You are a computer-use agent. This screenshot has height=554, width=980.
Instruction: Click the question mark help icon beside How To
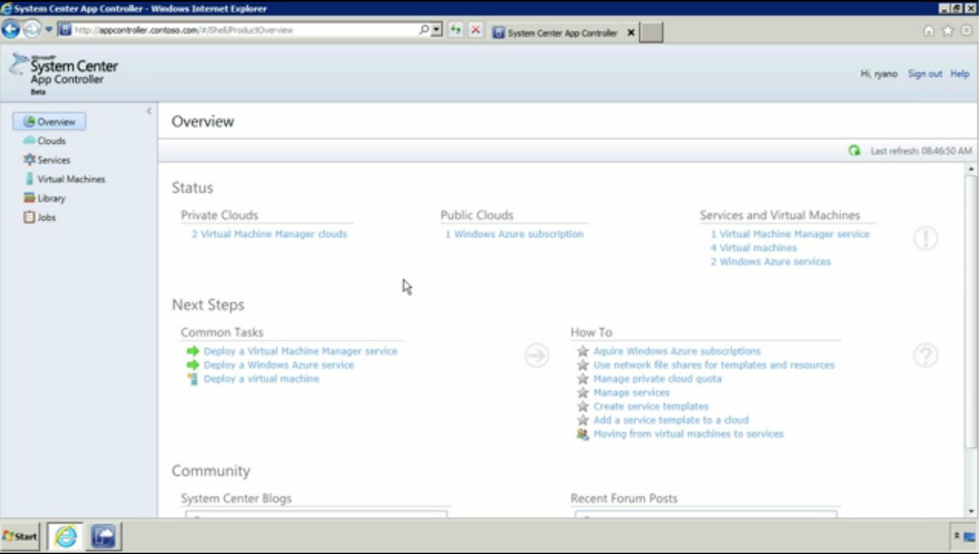pos(925,356)
